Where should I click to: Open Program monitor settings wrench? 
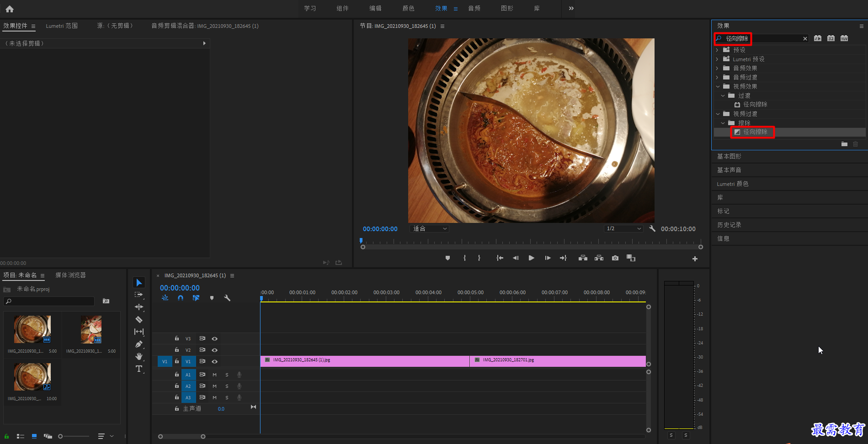point(652,228)
